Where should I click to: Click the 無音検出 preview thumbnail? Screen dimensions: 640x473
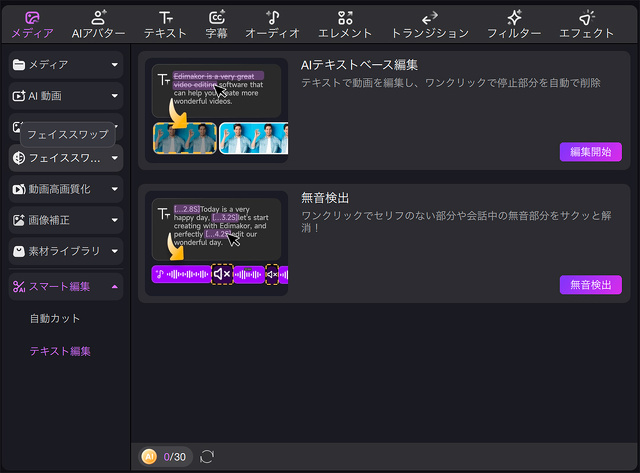click(217, 243)
